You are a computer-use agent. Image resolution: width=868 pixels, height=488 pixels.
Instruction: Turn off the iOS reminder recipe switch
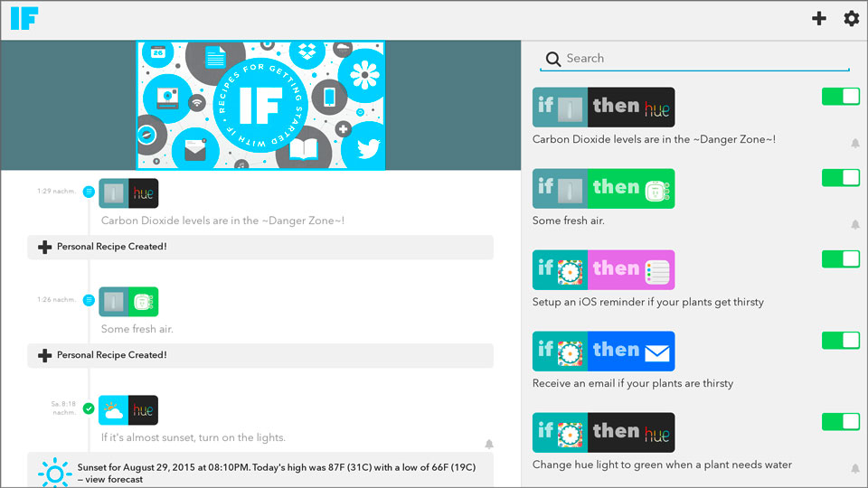pyautogui.click(x=840, y=259)
